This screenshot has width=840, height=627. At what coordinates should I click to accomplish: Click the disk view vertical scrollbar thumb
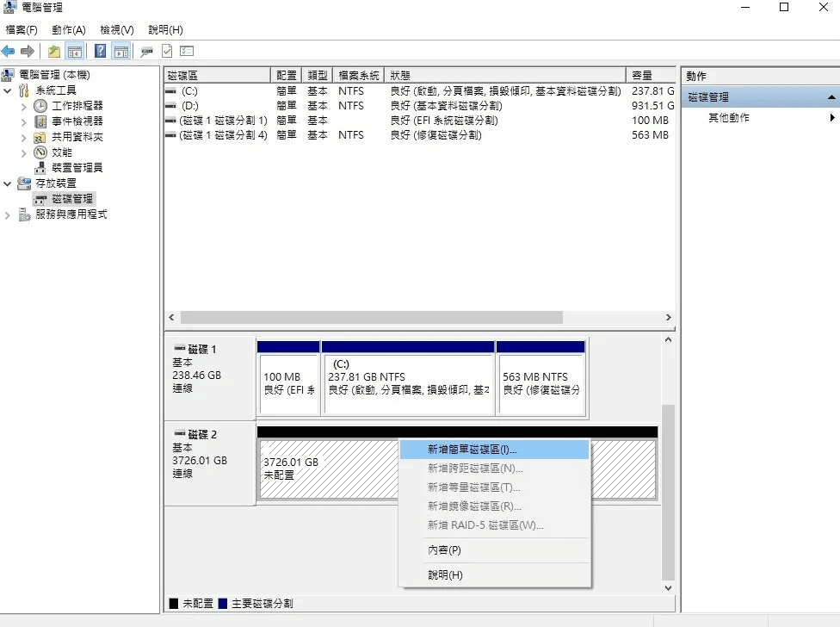click(x=668, y=492)
